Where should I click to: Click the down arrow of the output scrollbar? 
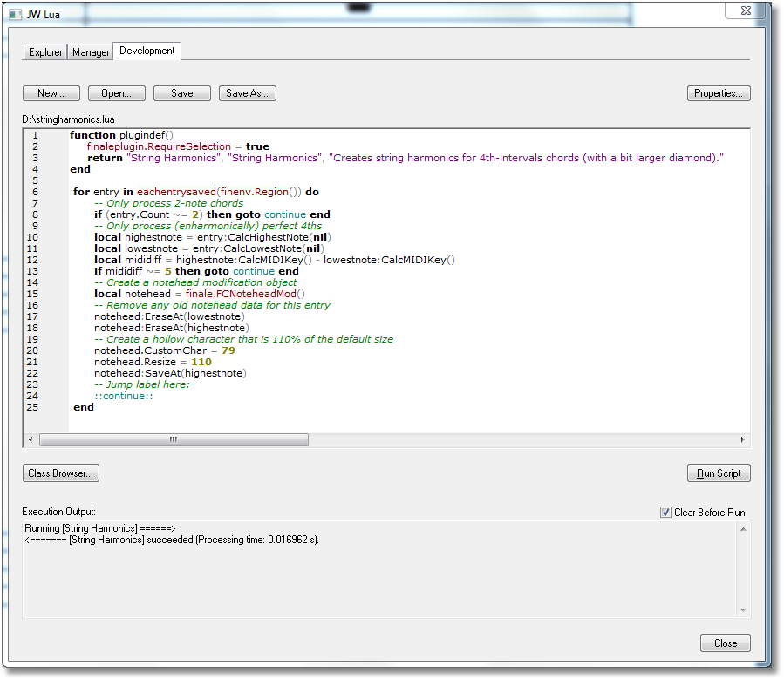[743, 608]
